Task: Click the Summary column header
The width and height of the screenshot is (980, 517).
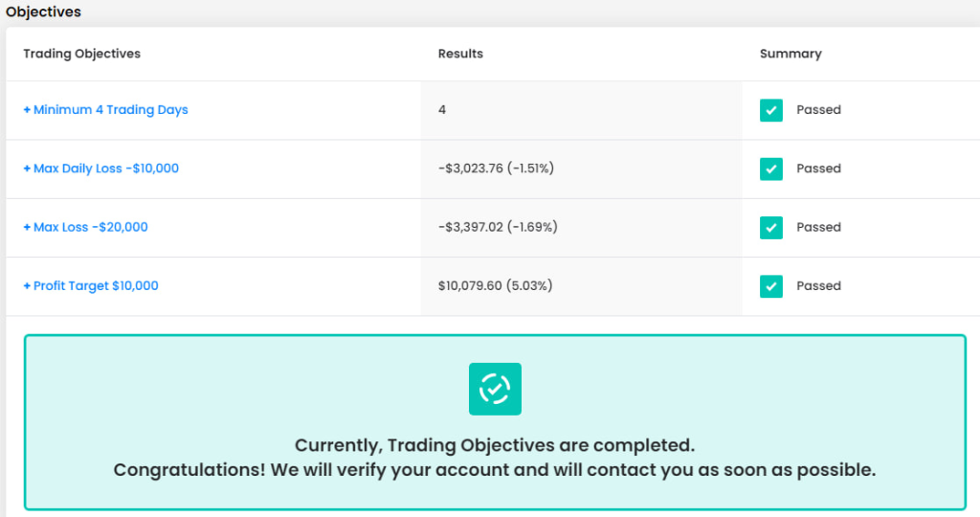Action: pyautogui.click(x=791, y=54)
